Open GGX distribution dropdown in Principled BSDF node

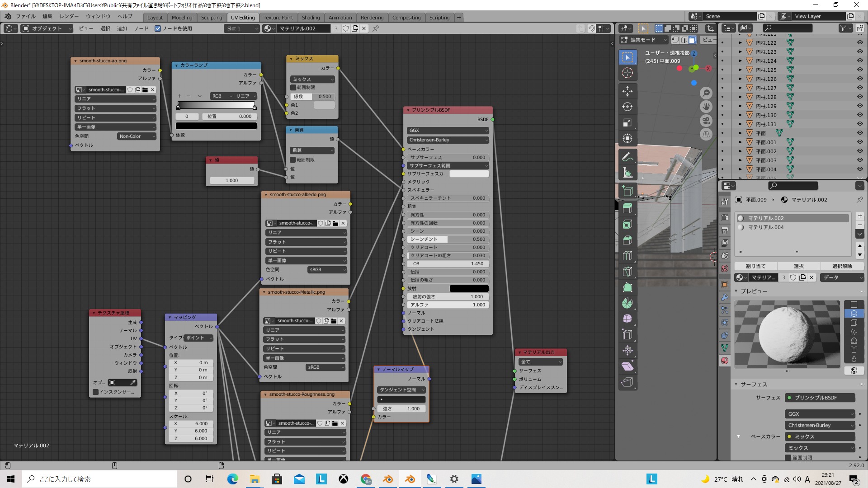click(448, 130)
